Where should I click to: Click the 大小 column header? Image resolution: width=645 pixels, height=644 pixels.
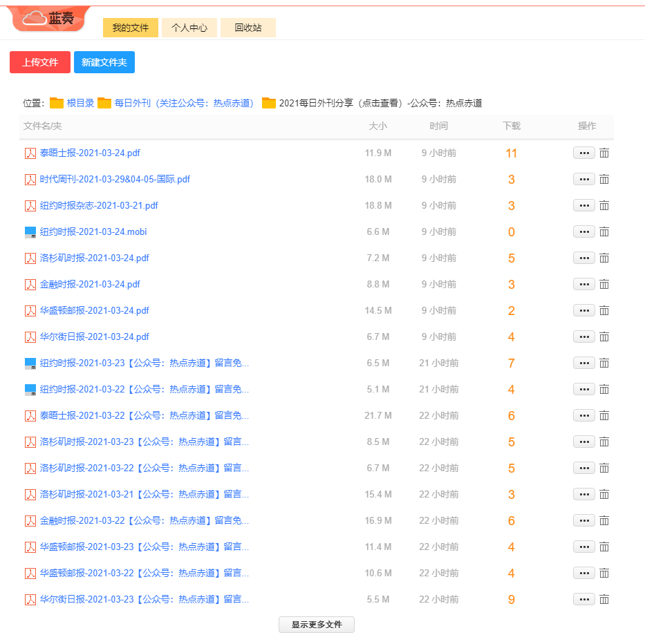coord(378,126)
